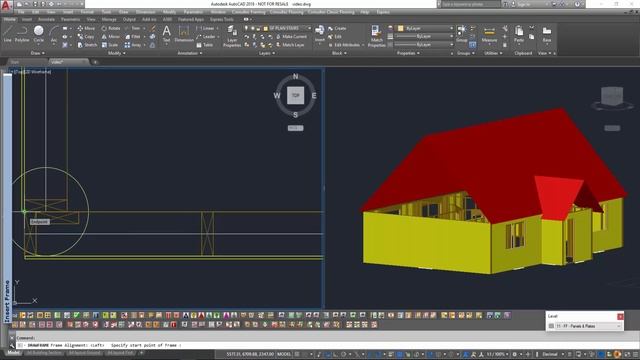Open the Format menu
This screenshot has height=360, width=640.
click(87, 12)
